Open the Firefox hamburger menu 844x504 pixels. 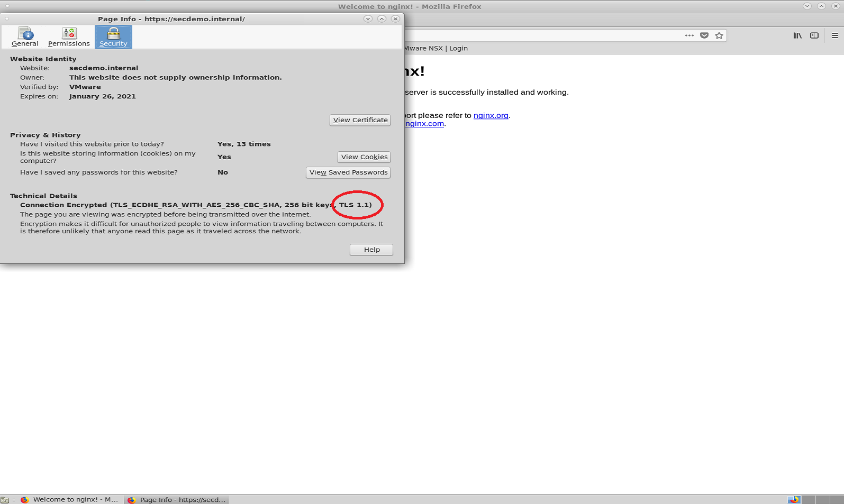tap(835, 35)
